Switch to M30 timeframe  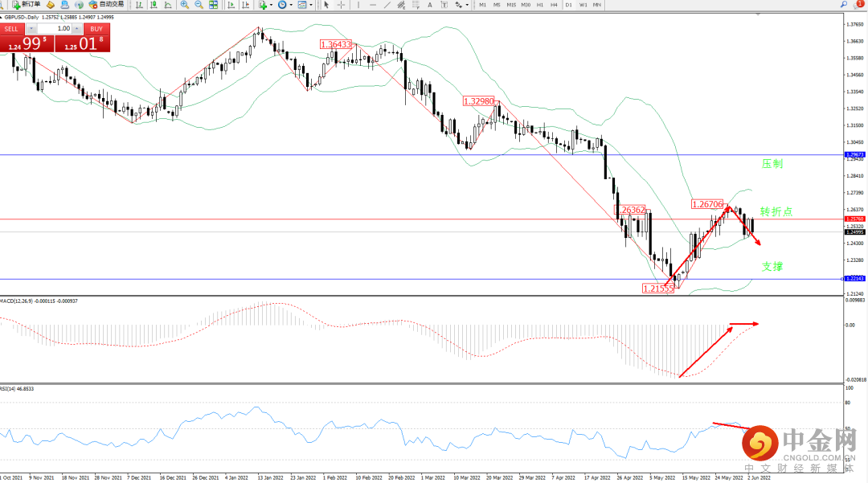coord(526,5)
